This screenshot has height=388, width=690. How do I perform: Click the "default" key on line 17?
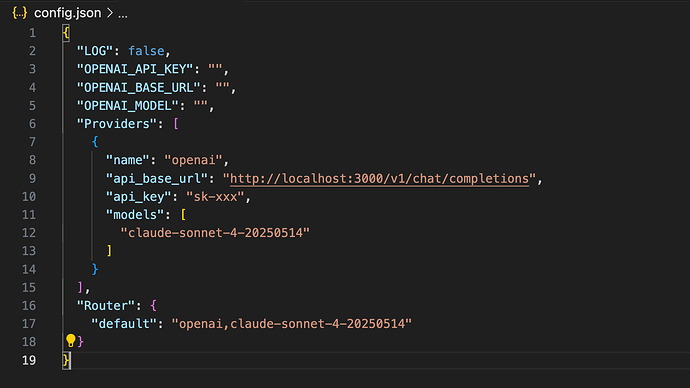point(124,324)
